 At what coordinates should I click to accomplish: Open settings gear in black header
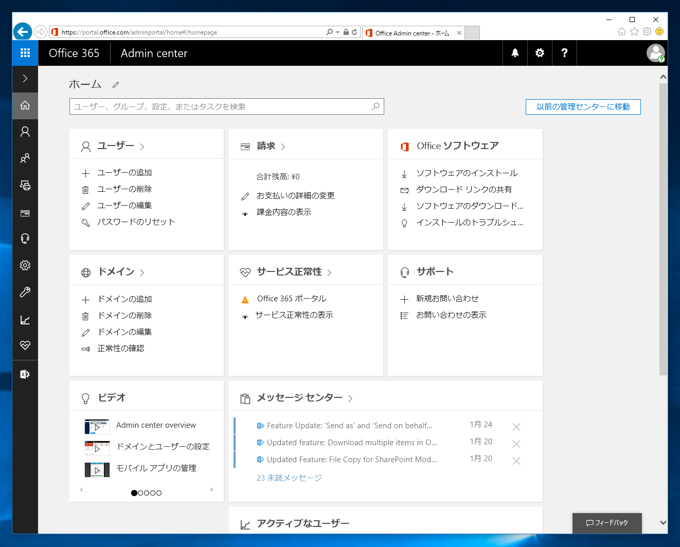(x=539, y=53)
